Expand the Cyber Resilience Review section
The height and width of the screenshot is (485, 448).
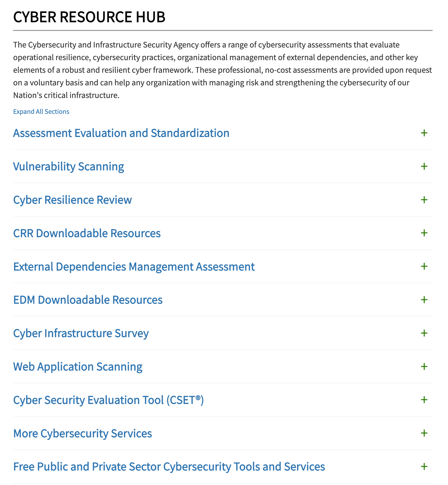(424, 200)
